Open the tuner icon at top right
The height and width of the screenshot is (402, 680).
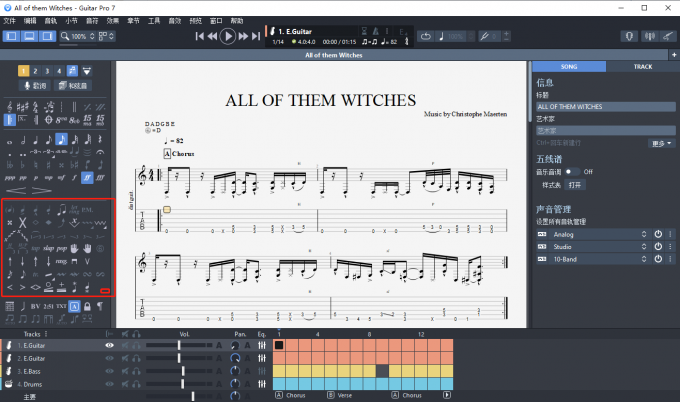[x=632, y=36]
